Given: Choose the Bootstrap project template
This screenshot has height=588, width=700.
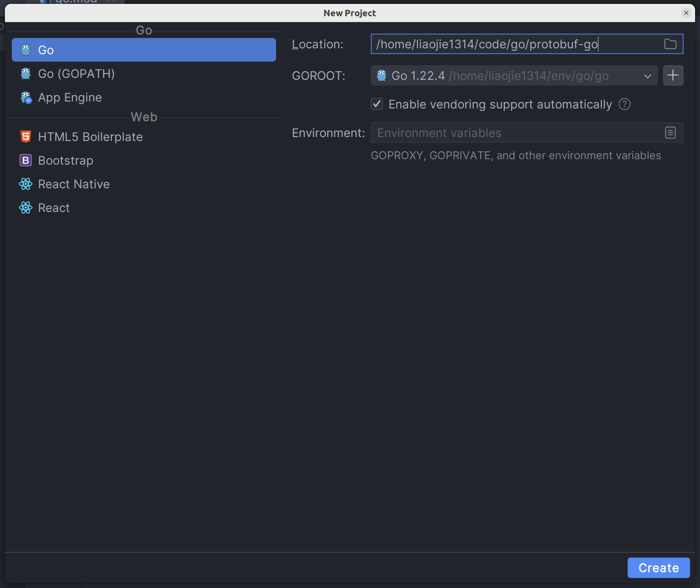Looking at the screenshot, I should 143,160.
